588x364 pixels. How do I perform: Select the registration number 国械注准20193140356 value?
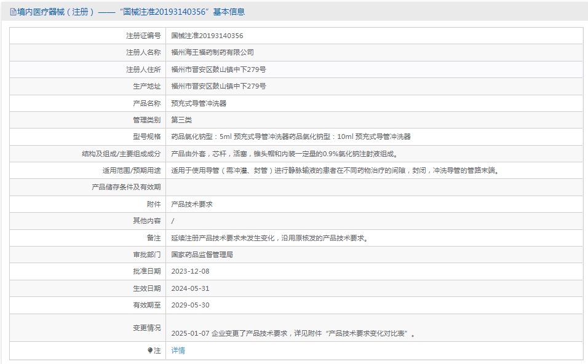point(207,36)
